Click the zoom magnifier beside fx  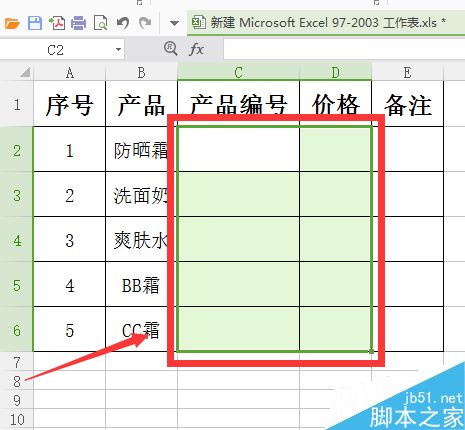[x=171, y=49]
